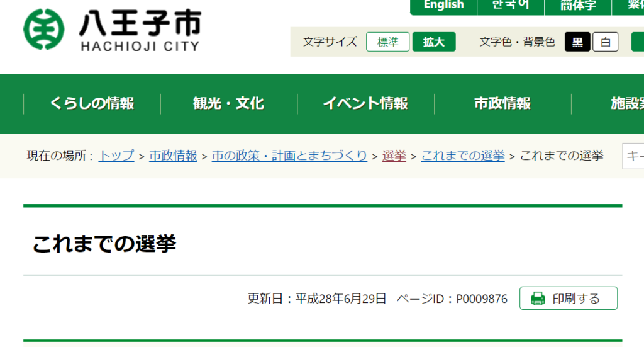Screen dimensions: 644x347
Task: Choose the black (黒) background color
Action: click(x=577, y=42)
